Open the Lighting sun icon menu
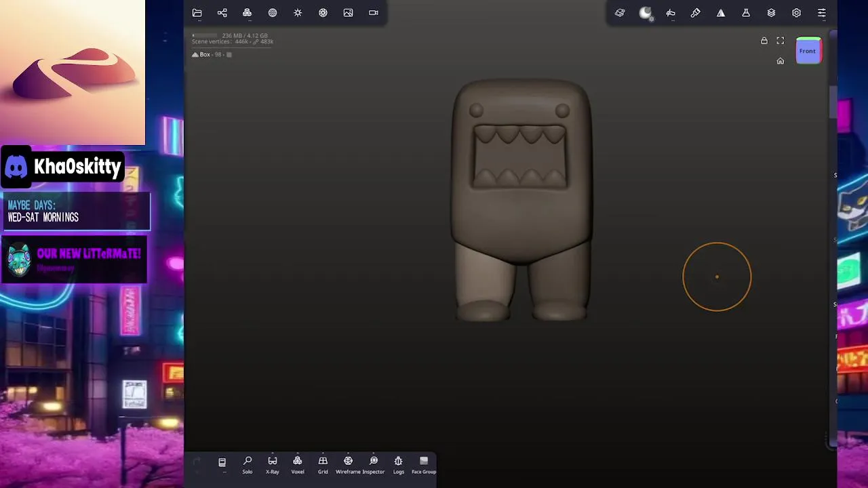The height and width of the screenshot is (488, 868). pyautogui.click(x=298, y=13)
